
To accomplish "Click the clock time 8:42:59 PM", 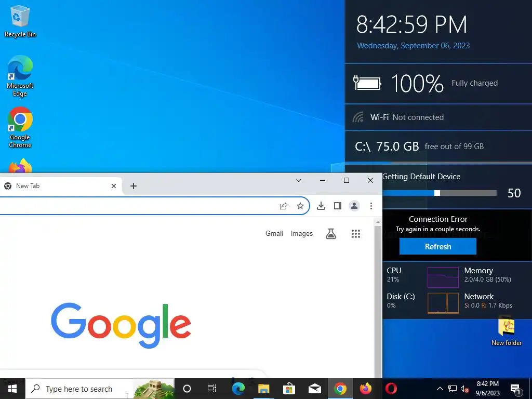I will click(411, 24).
